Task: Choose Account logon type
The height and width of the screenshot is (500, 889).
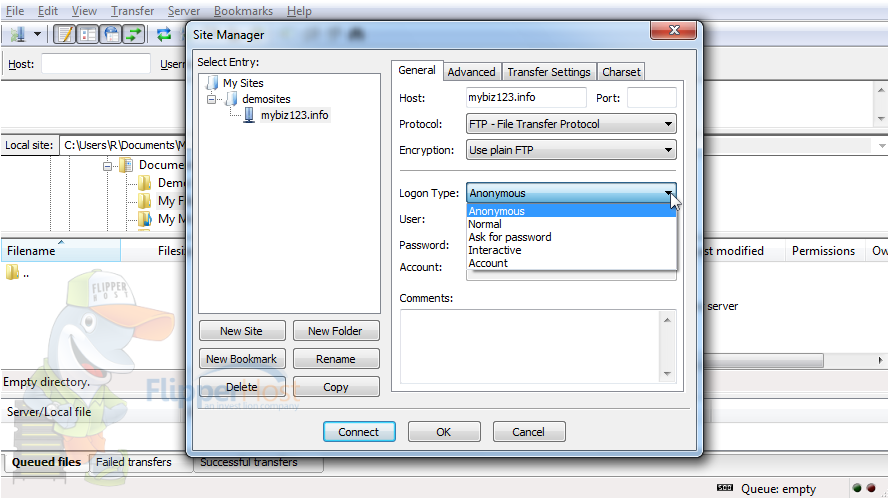Action: coord(571,263)
